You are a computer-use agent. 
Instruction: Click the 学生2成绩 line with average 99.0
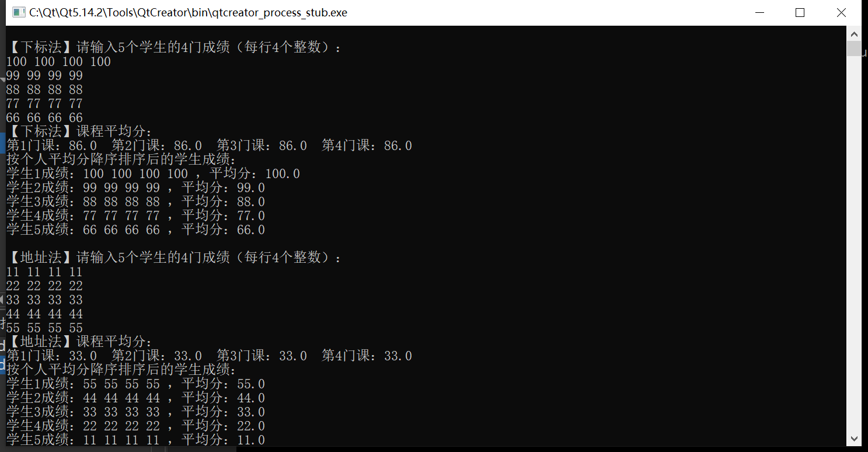point(135,187)
